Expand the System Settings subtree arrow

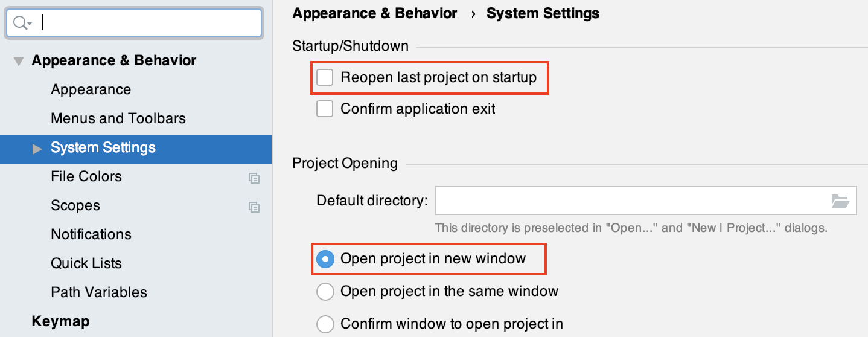click(x=37, y=149)
